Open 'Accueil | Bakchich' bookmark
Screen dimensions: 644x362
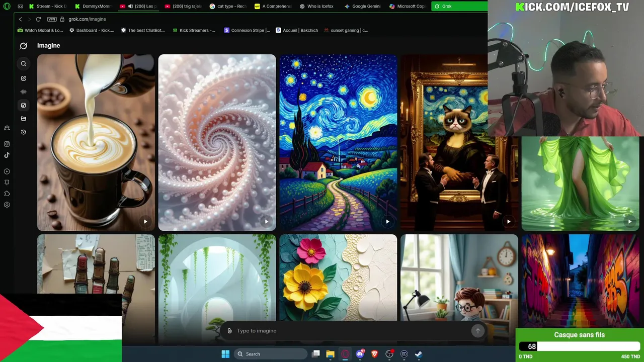click(297, 30)
